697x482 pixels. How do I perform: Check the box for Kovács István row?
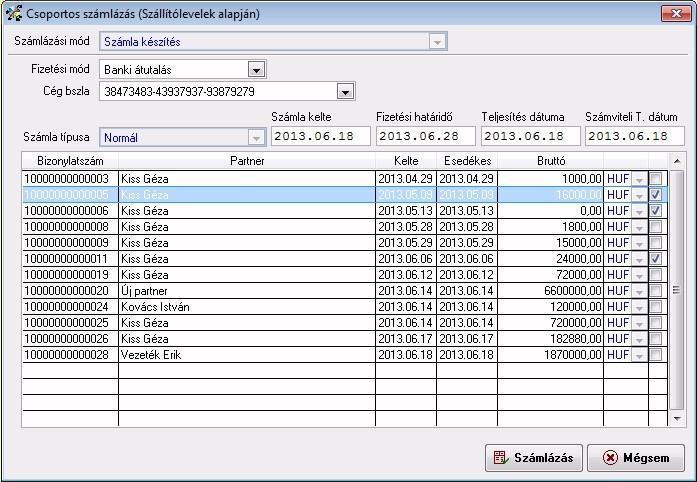656,307
